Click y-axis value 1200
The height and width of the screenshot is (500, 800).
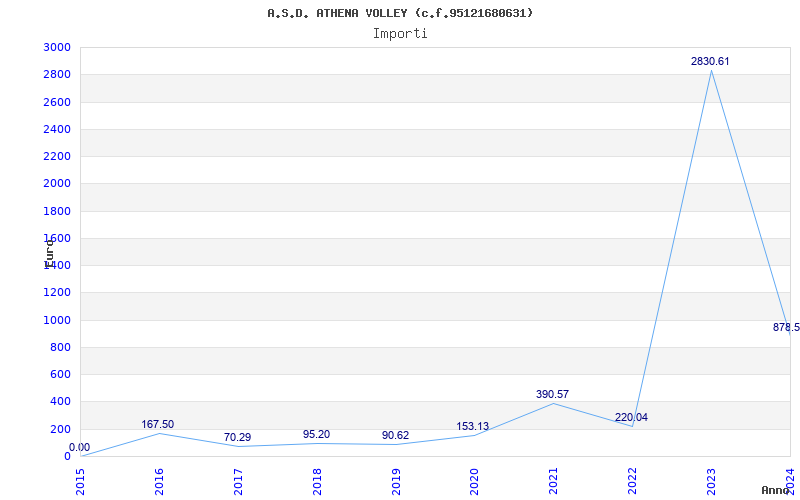point(57,292)
